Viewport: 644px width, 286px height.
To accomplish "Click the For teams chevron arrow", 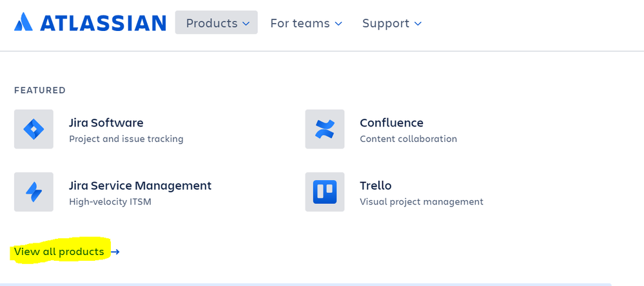I will click(x=338, y=24).
